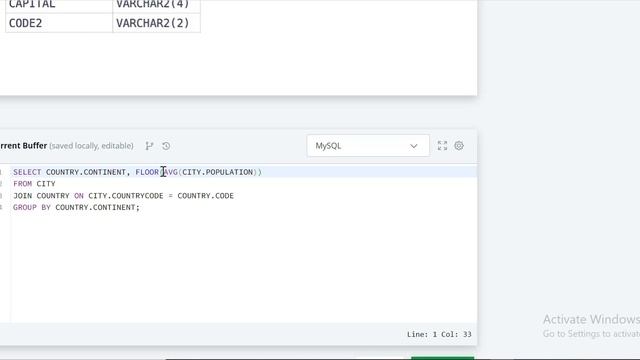Click CITY.COUNTRYCODE in the join condition
Image resolution: width=640 pixels, height=360 pixels.
(126, 196)
